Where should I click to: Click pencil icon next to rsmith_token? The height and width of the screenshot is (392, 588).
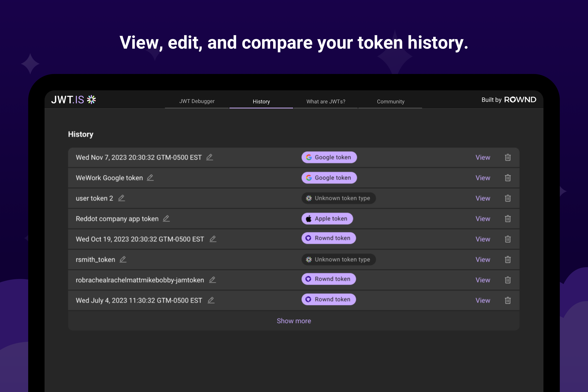pyautogui.click(x=123, y=260)
